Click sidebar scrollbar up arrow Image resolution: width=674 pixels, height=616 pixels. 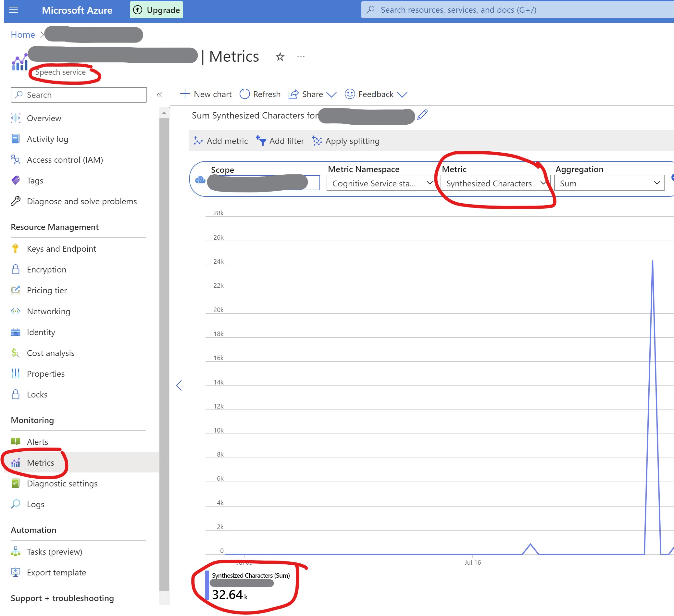pyautogui.click(x=164, y=113)
